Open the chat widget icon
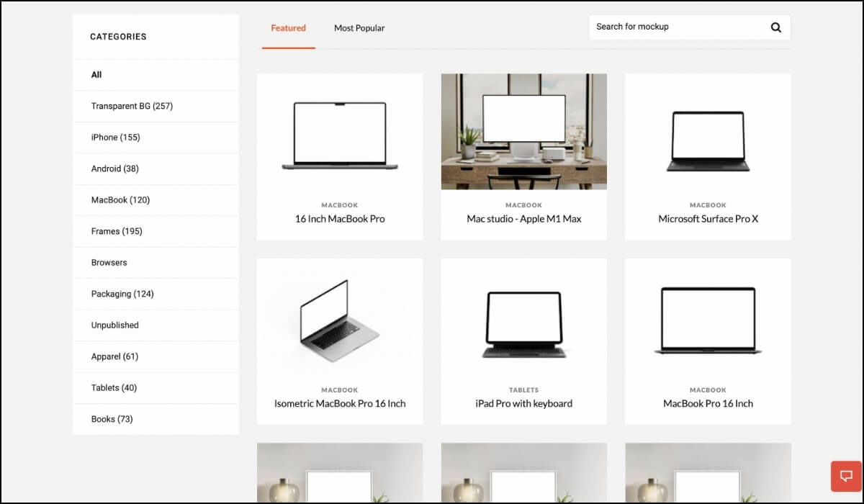The image size is (864, 504). tap(847, 476)
